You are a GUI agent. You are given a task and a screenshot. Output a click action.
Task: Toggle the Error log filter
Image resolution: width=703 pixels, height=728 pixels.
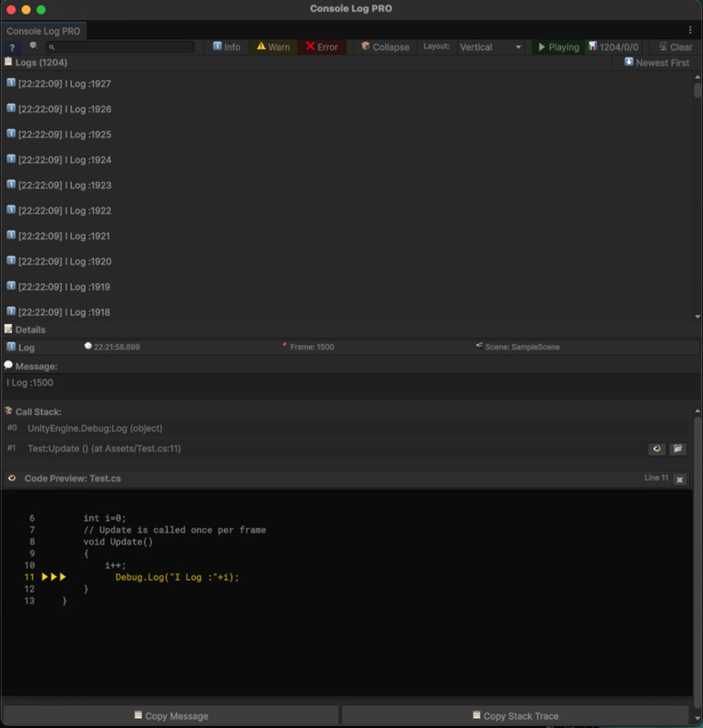[322, 47]
